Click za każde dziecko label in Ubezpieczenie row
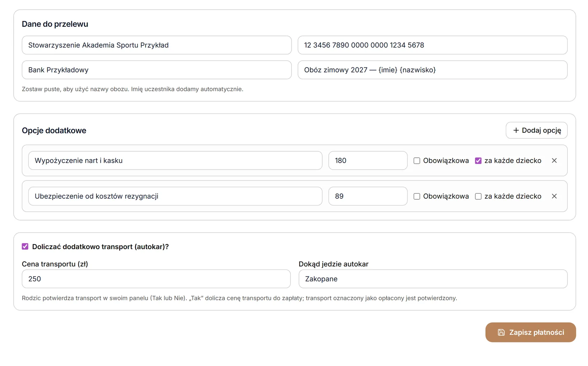The height and width of the screenshot is (366, 588). (513, 196)
